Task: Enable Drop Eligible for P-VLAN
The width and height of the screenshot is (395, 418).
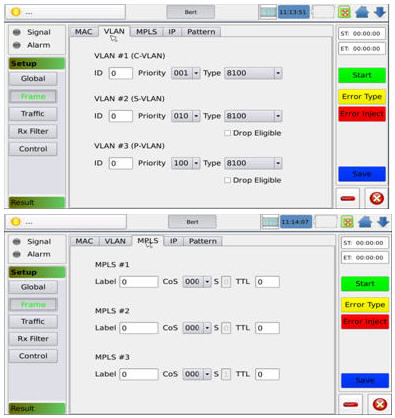Action: pyautogui.click(x=228, y=180)
